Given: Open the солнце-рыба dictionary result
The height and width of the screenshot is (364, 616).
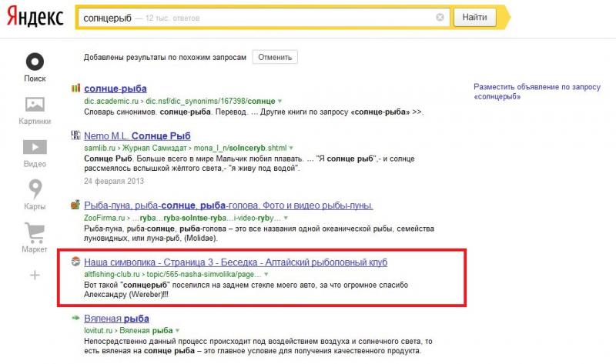Looking at the screenshot, I should [x=115, y=89].
